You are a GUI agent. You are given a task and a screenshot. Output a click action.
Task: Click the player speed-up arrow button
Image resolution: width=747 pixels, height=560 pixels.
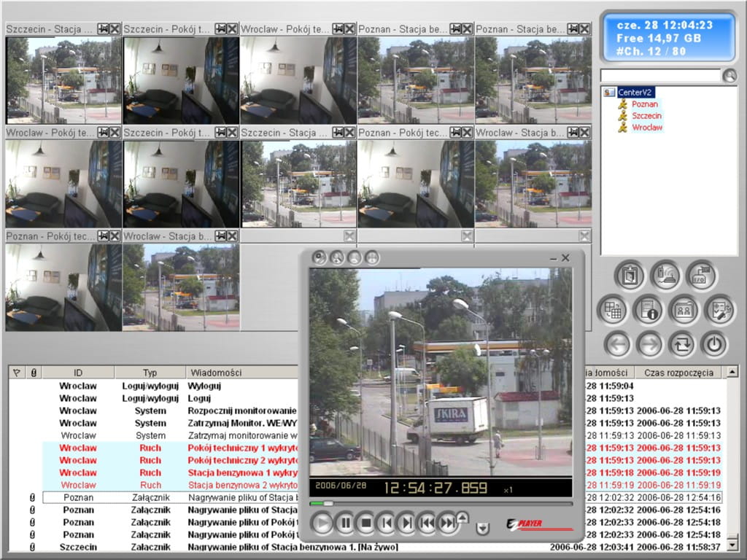(x=462, y=517)
